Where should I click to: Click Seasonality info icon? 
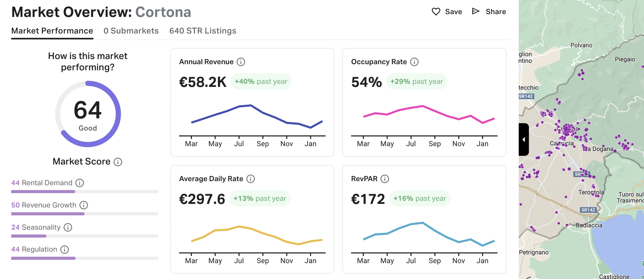[68, 227]
